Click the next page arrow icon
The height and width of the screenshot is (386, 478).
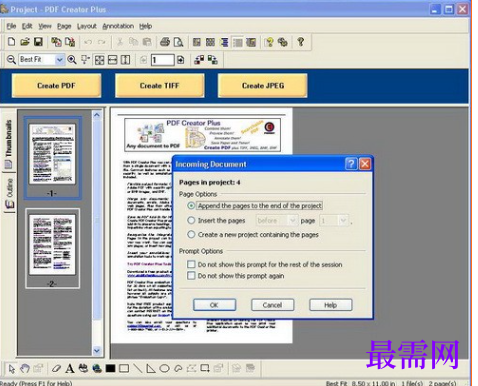pyautogui.click(x=180, y=60)
